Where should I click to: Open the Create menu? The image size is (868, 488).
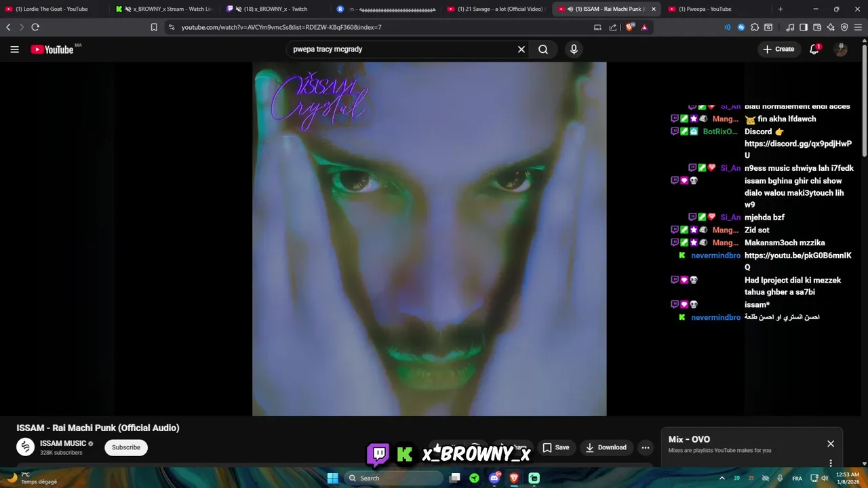[x=778, y=49]
